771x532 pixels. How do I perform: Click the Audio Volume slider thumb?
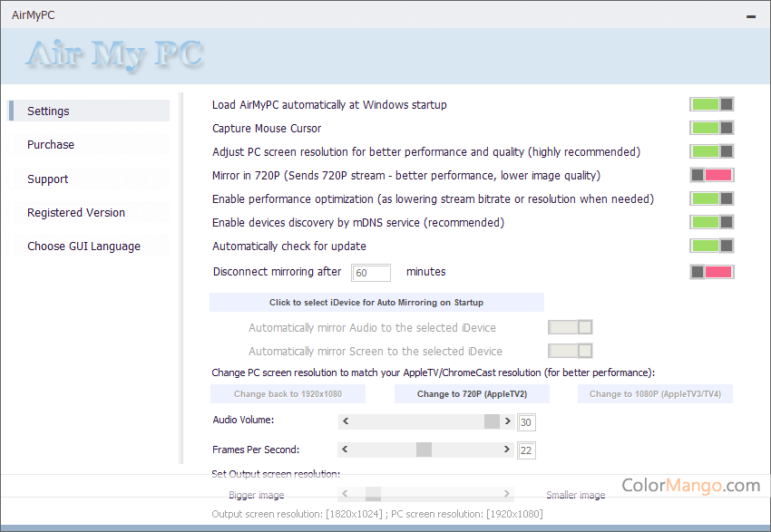tap(492, 421)
